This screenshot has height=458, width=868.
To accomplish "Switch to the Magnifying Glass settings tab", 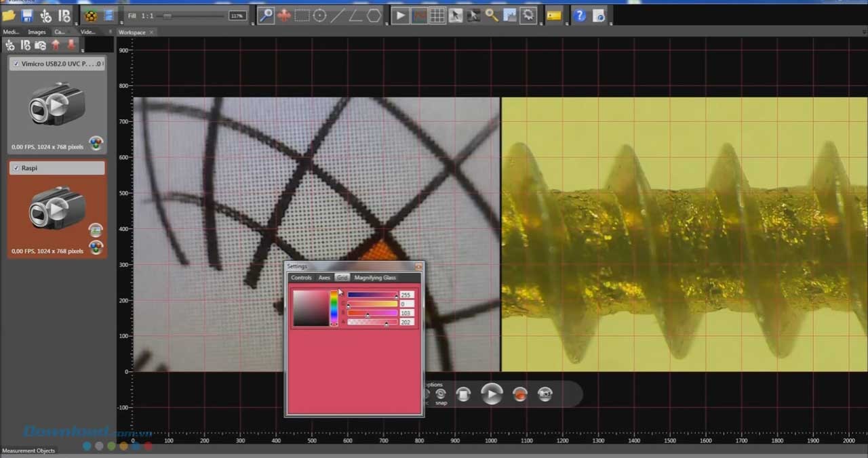I will (x=375, y=278).
